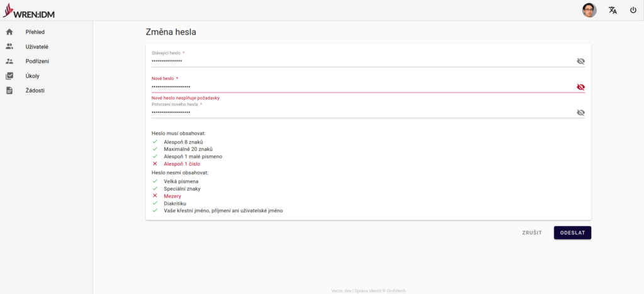Select Žádosti in the navigation
644x294 pixels.
click(x=35, y=91)
